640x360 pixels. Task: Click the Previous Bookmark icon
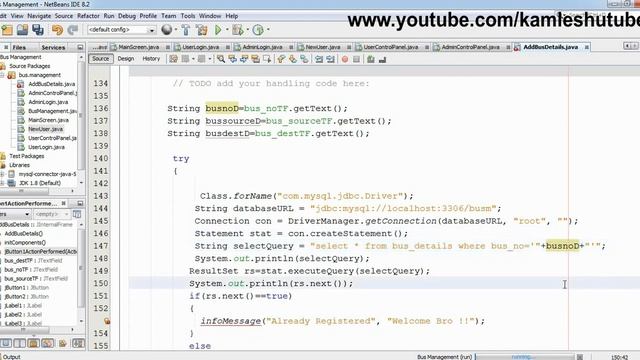click(x=281, y=59)
